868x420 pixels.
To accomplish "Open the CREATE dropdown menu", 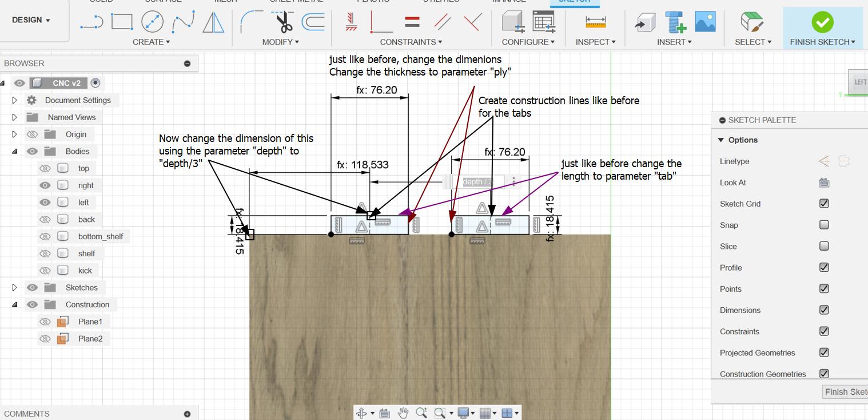I will pyautogui.click(x=152, y=42).
